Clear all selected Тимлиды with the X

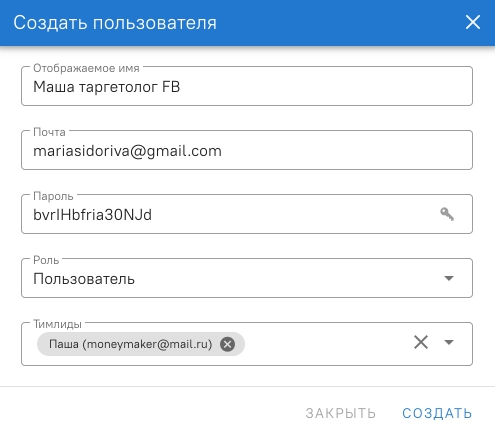tap(421, 342)
